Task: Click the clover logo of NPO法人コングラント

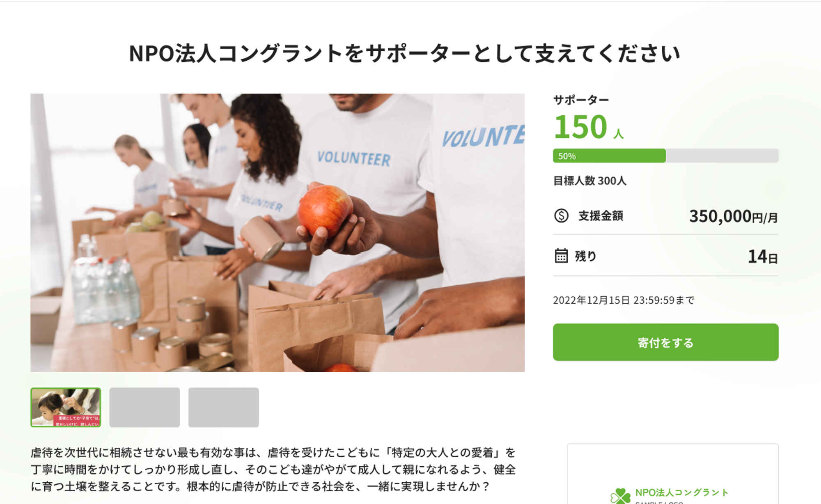Action: 620,496
